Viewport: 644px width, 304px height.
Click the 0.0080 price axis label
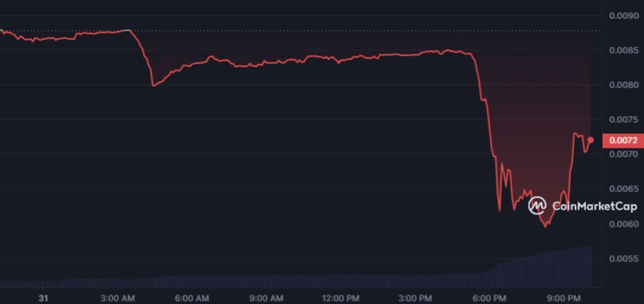[x=623, y=85]
